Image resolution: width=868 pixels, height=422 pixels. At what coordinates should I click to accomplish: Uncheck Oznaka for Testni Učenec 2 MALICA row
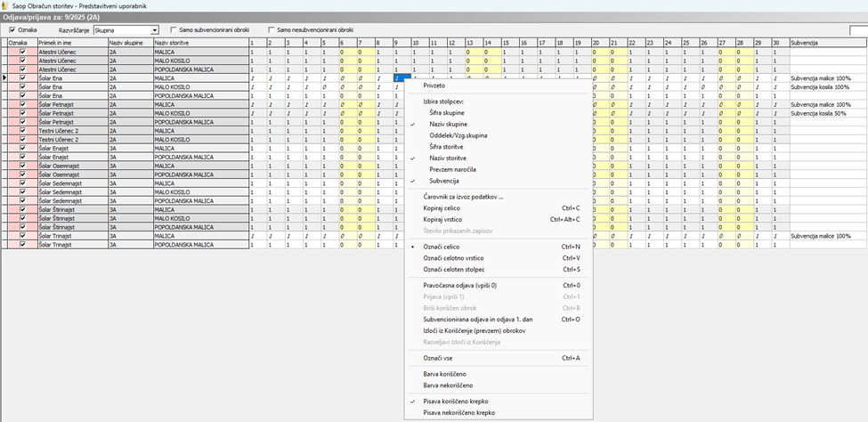22,131
